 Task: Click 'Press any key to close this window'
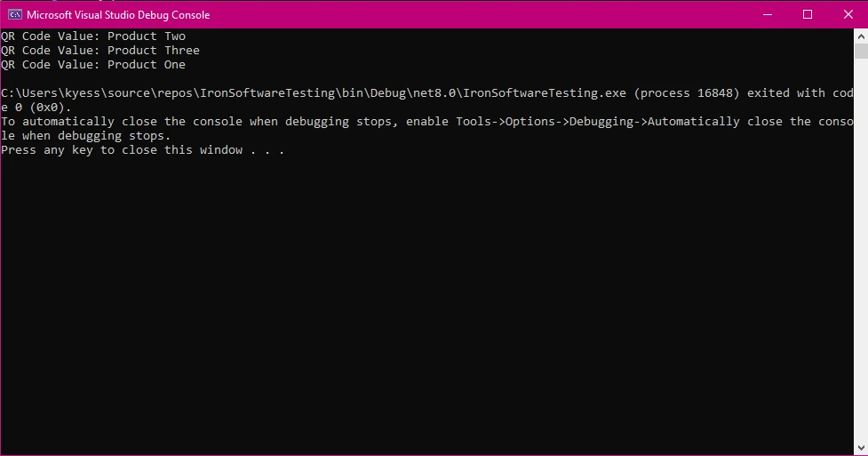122,150
